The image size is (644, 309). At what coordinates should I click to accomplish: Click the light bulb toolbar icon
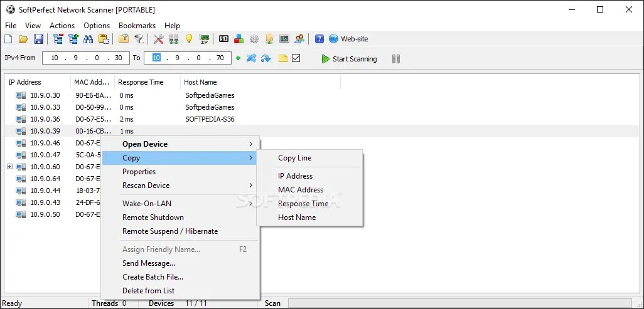click(x=188, y=39)
